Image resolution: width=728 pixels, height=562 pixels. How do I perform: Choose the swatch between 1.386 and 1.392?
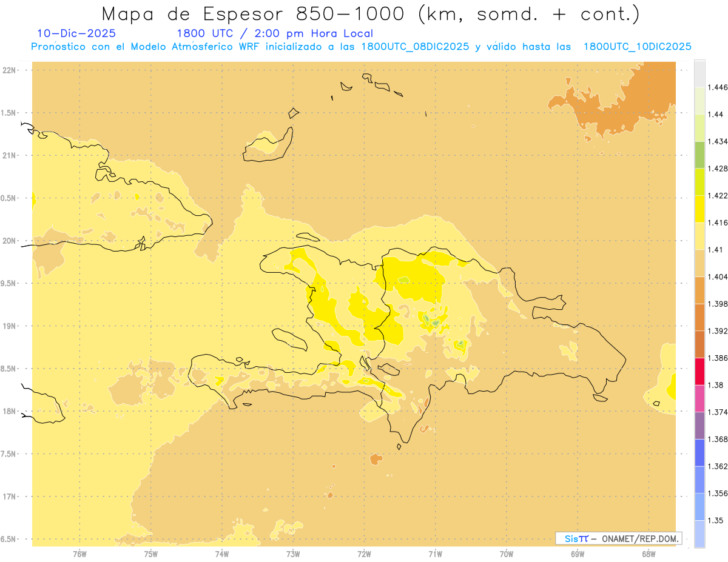click(699, 344)
